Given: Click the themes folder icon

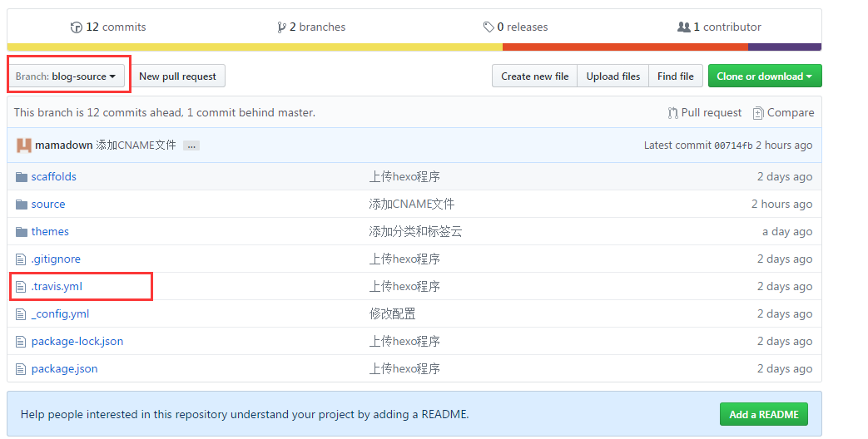Looking at the screenshot, I should [x=22, y=231].
